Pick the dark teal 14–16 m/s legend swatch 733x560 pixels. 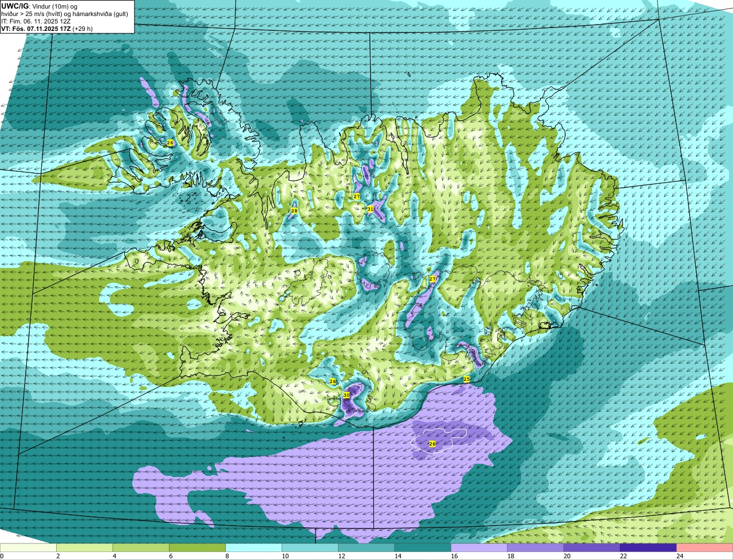[x=423, y=548]
